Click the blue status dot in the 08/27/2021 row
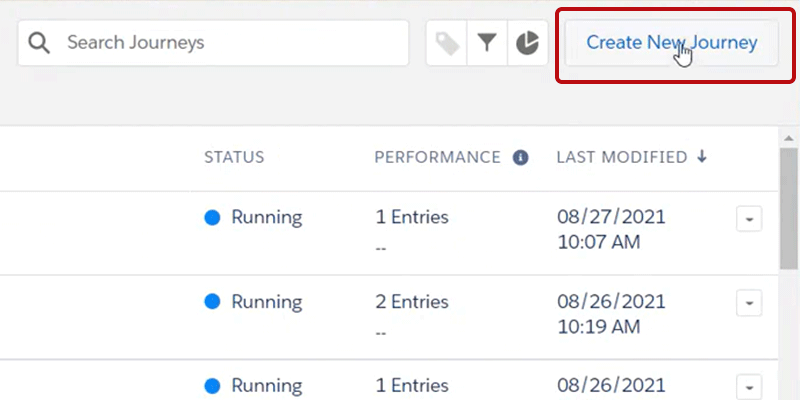The image size is (800, 400). pyautogui.click(x=212, y=218)
